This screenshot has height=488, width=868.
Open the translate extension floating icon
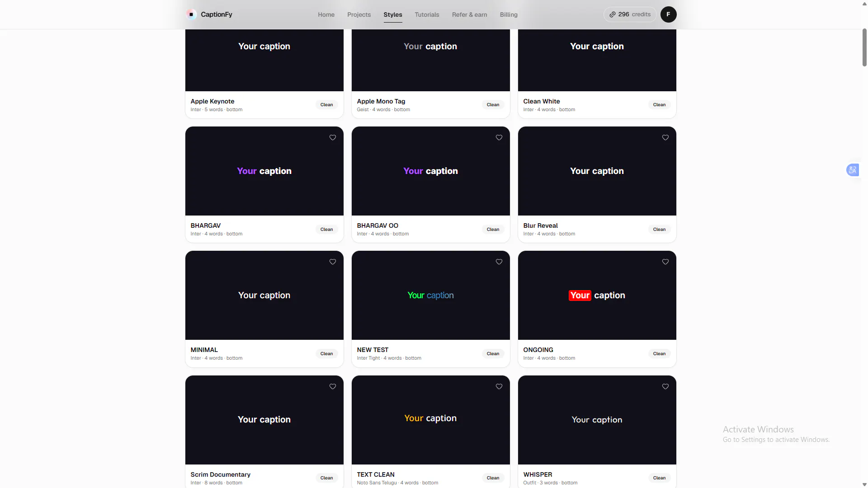(x=853, y=170)
